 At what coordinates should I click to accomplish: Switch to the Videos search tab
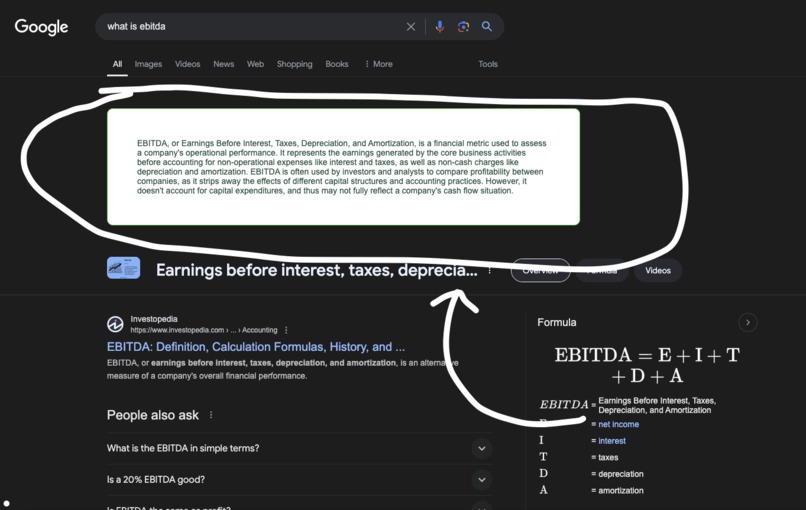[188, 64]
